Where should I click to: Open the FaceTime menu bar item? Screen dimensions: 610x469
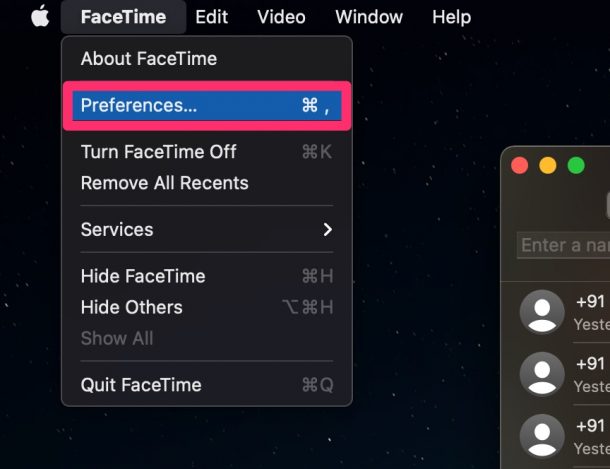tap(123, 17)
